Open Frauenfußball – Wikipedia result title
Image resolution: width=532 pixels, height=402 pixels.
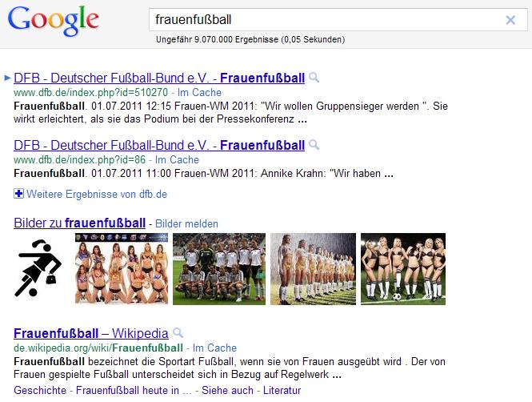tap(91, 333)
